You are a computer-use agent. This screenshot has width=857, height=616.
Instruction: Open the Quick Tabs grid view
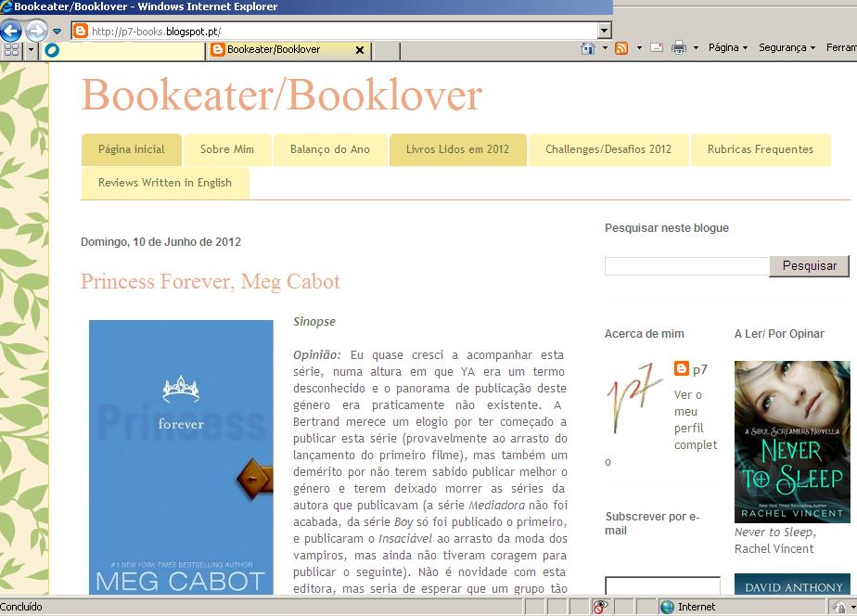(11, 50)
